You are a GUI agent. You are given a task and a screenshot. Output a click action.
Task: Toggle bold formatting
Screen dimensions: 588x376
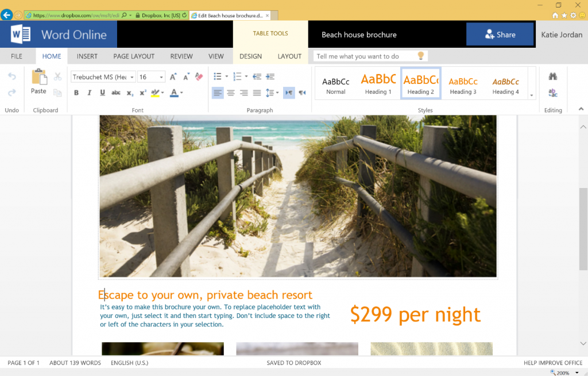(76, 93)
